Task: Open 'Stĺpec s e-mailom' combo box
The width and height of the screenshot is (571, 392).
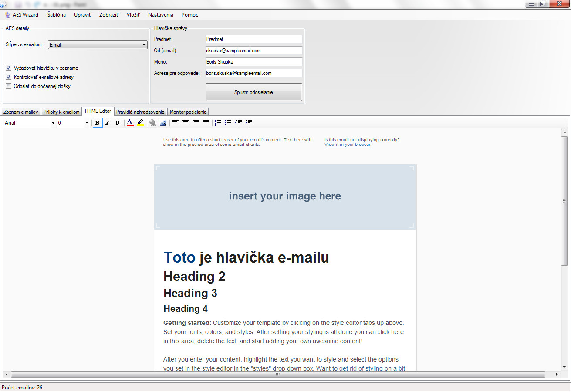Action: 98,45
